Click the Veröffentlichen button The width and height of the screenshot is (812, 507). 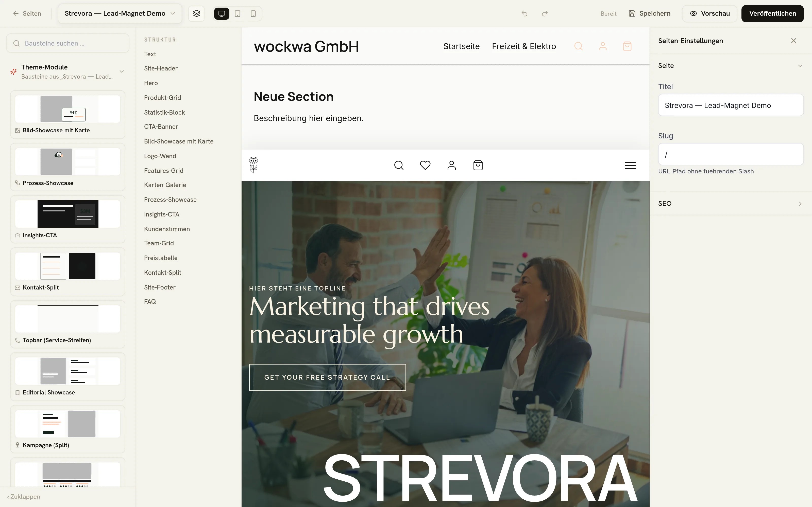tap(772, 13)
